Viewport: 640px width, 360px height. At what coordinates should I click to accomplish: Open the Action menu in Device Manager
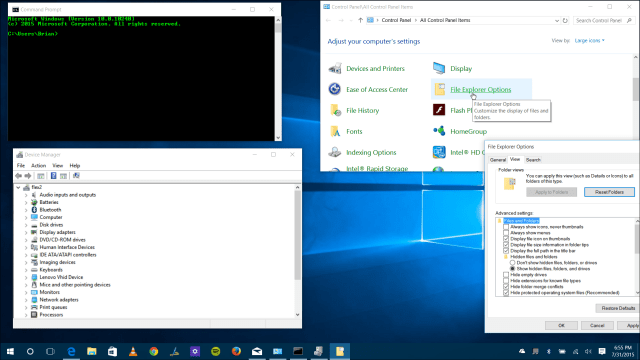pos(38,166)
